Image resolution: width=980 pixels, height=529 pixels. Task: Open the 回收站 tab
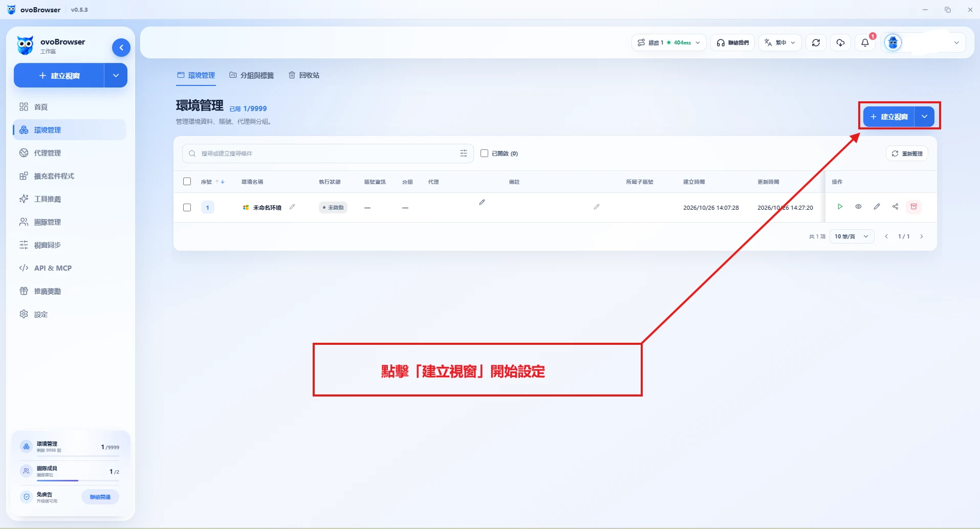coord(304,75)
